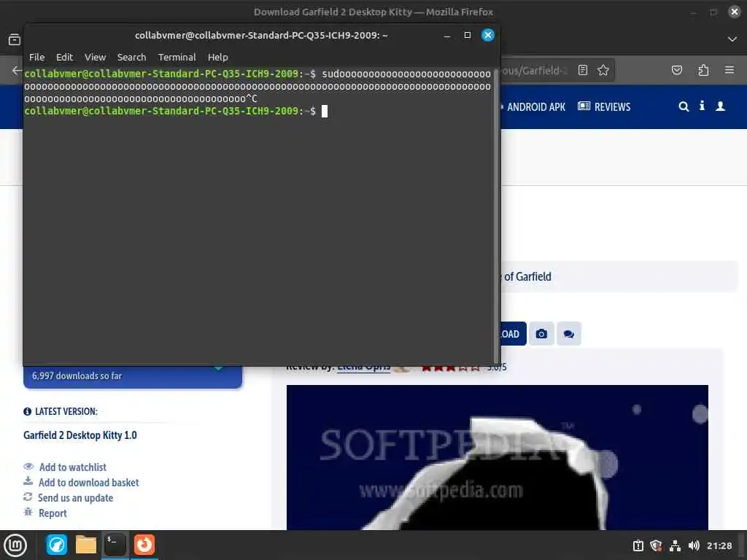Click the refresh icon beside update

coord(28,497)
